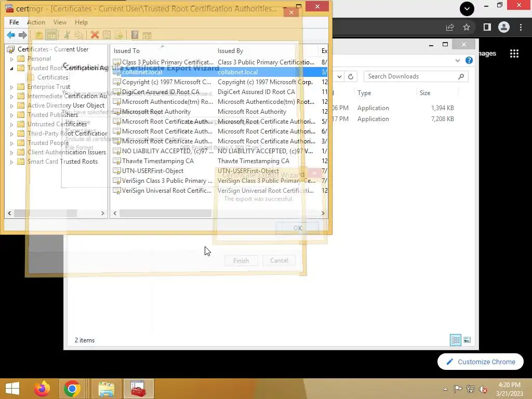Click the Chrome profile avatar icon
The width and height of the screenshot is (532, 399).
coord(504,27)
